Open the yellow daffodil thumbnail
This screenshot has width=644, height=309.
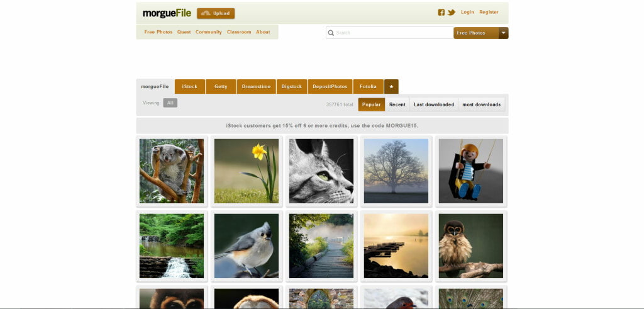(x=247, y=171)
